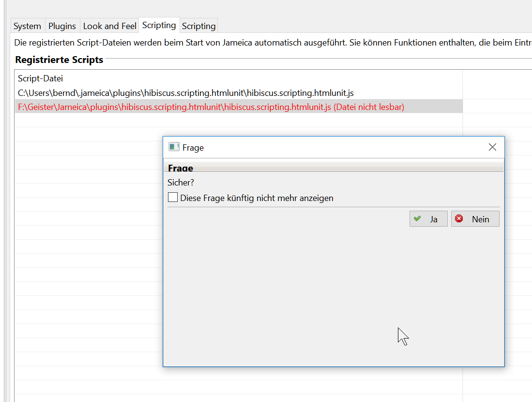Click the 'Registrierte Scripts' group heading

(x=59, y=60)
